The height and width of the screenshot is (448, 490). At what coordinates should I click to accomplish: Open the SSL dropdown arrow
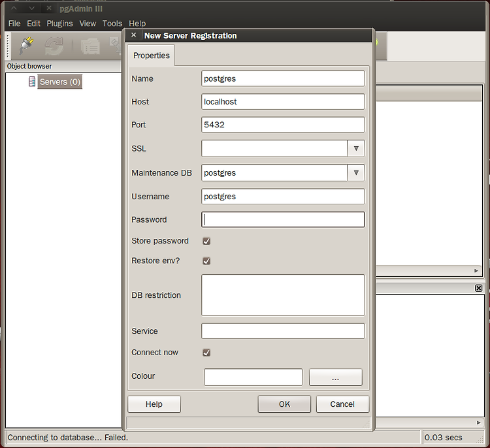(x=356, y=148)
